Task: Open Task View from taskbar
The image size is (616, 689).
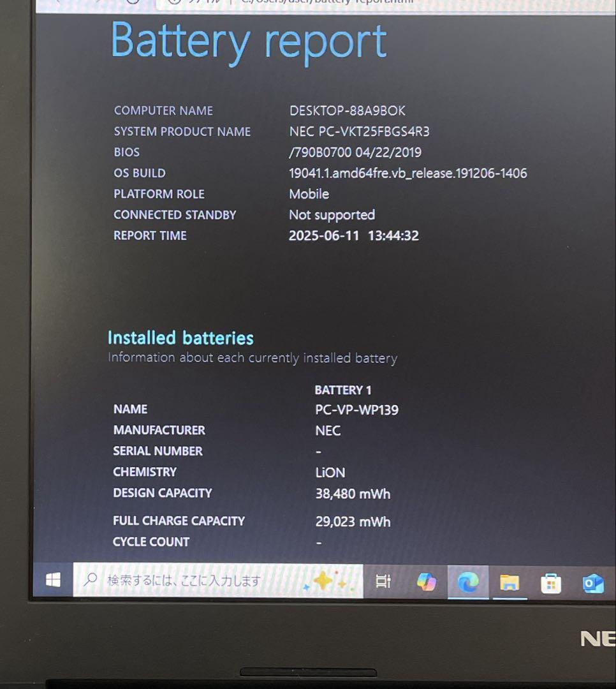Action: [x=383, y=581]
